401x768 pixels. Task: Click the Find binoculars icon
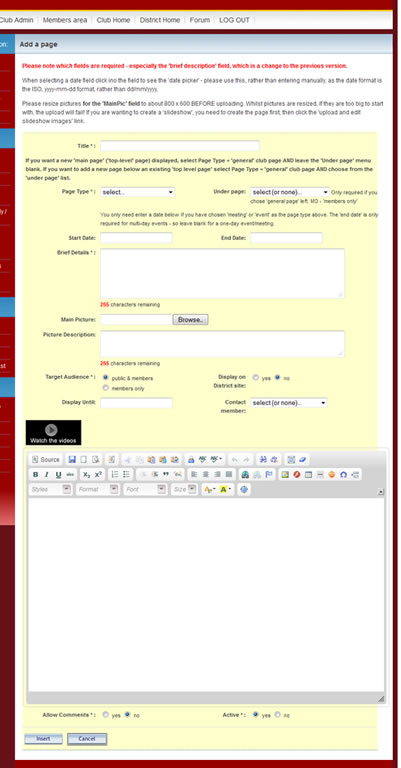point(263,460)
